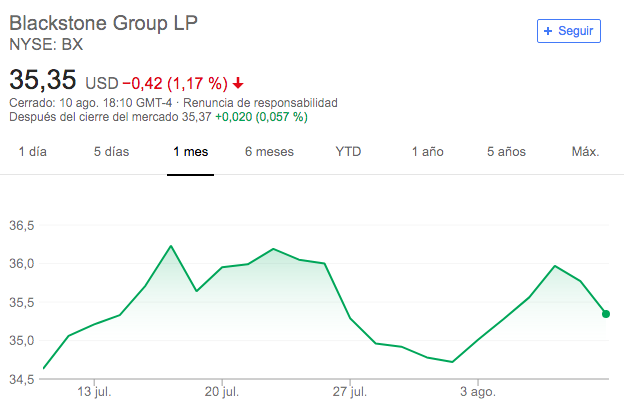
Task: Click the 27 jul. date marker
Action: pyautogui.click(x=350, y=391)
